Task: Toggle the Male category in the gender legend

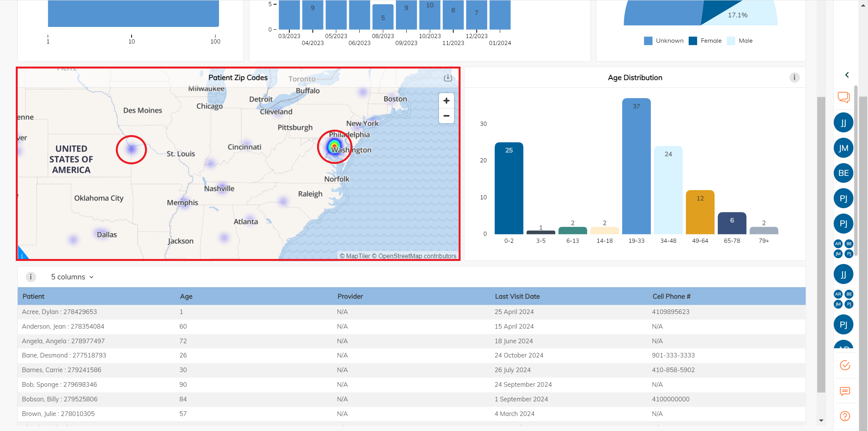Action: 739,41
